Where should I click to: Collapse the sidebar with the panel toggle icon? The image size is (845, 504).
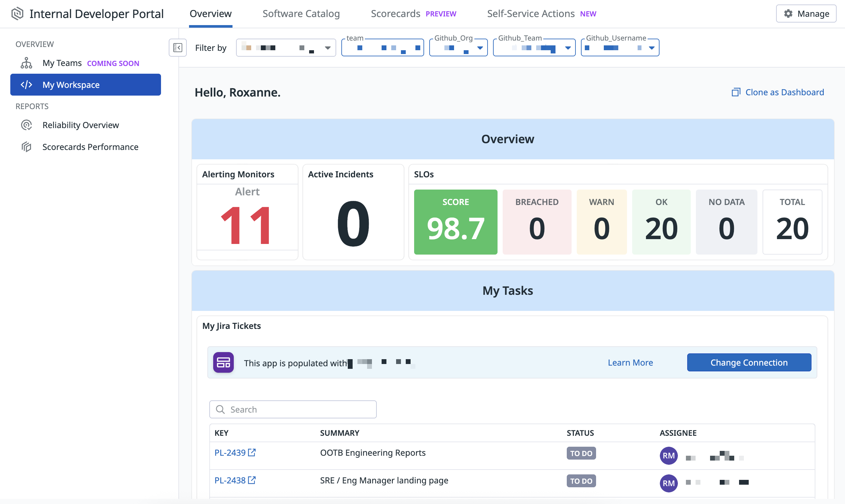click(x=177, y=48)
